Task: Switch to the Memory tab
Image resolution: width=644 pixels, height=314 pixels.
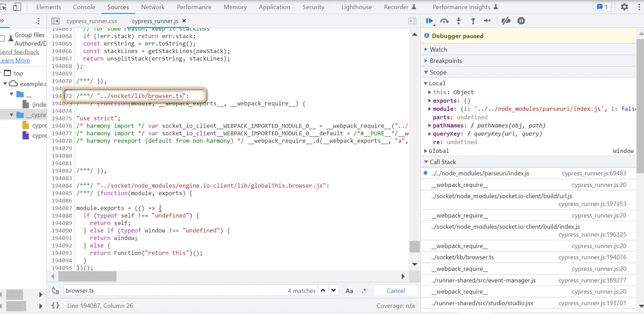Action: pyautogui.click(x=235, y=7)
